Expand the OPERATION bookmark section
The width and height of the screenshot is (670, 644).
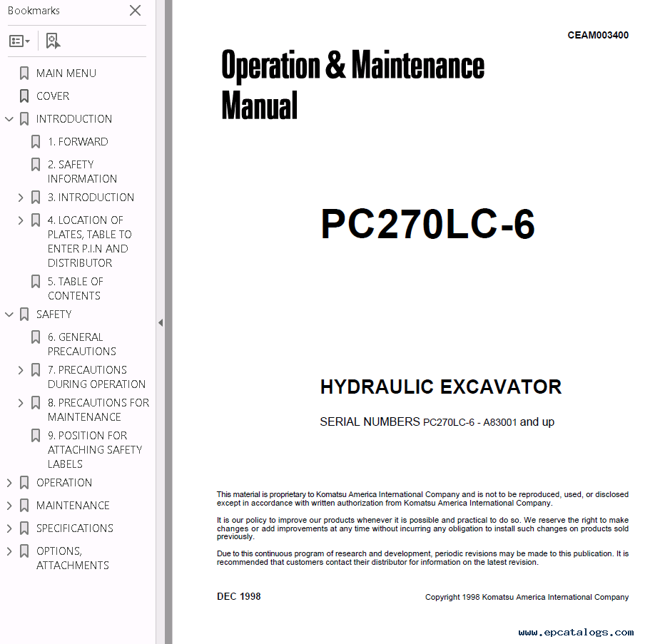(9, 483)
